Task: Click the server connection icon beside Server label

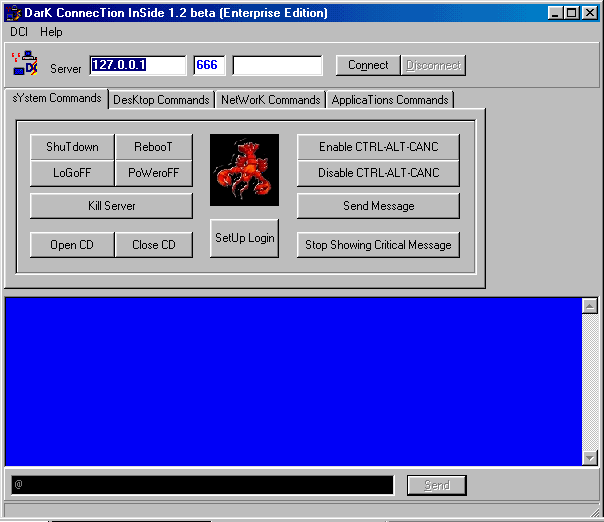Action: (24, 66)
